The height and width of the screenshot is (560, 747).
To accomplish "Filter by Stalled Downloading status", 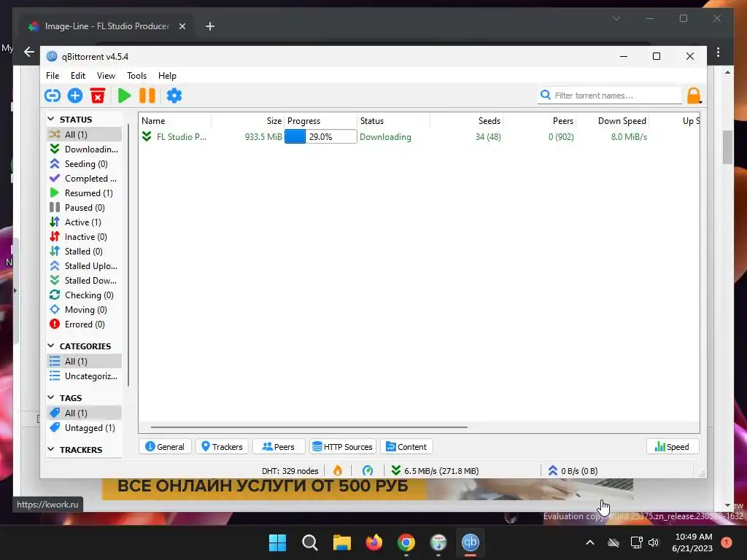I will point(85,281).
